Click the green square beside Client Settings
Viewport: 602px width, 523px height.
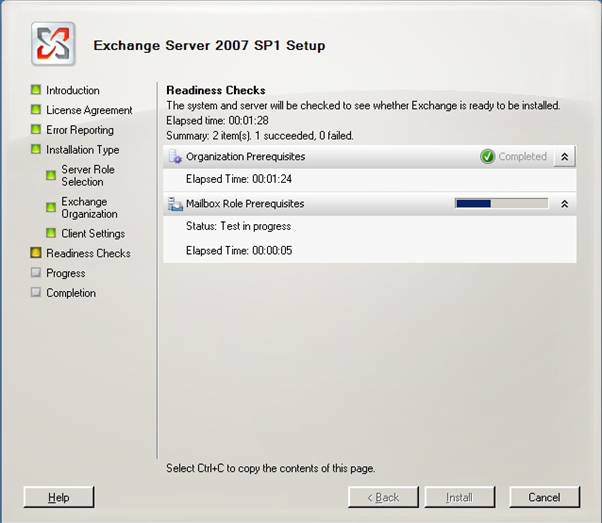point(51,233)
